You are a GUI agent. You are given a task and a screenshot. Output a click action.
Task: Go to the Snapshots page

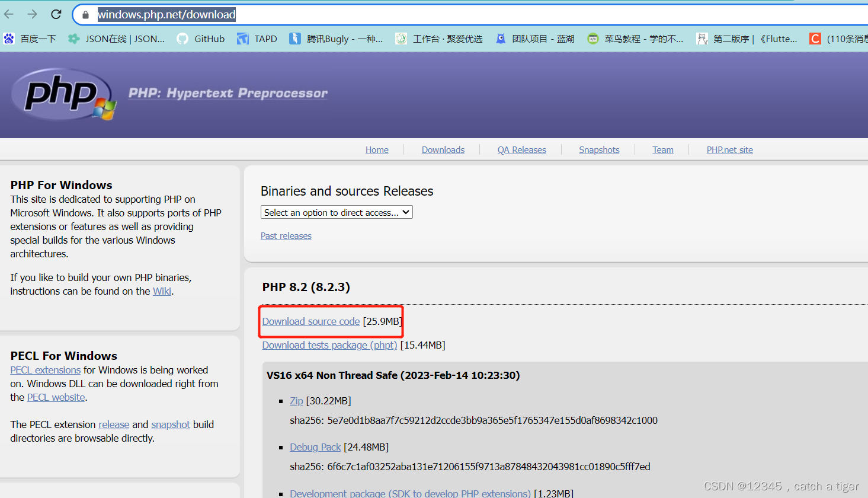coord(598,149)
